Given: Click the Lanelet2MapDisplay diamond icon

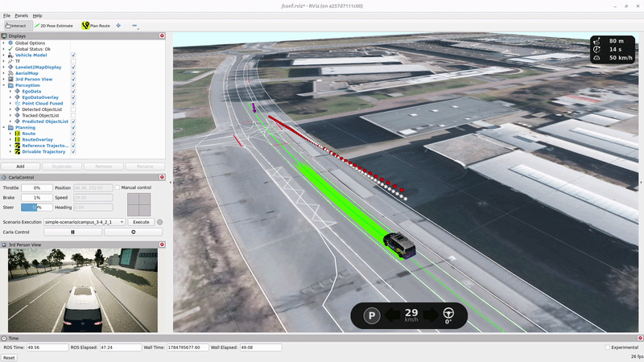Looking at the screenshot, I should pos(10,67).
